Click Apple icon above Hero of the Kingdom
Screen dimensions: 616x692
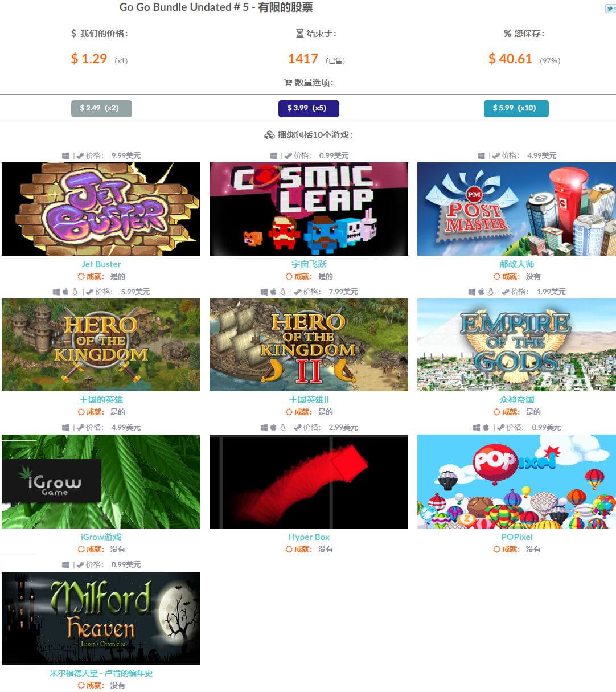pyautogui.click(x=65, y=292)
